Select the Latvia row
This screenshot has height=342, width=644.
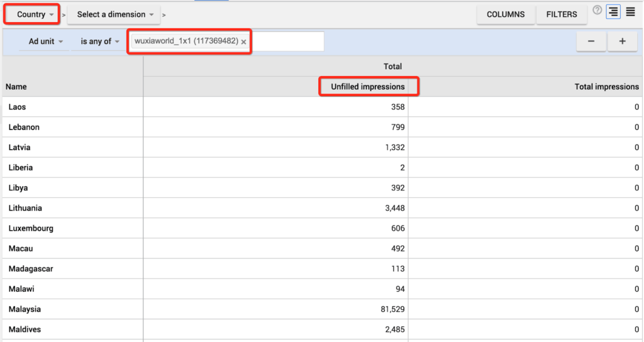[x=322, y=147]
